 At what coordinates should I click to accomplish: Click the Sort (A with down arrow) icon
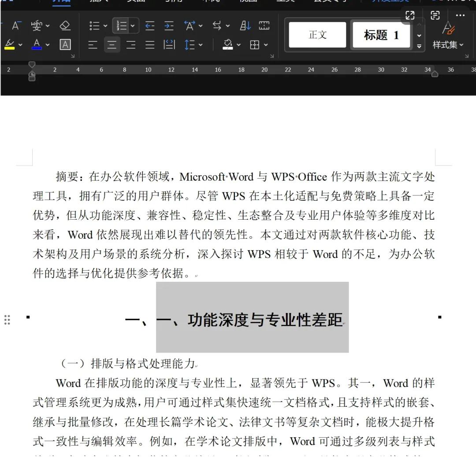click(245, 26)
